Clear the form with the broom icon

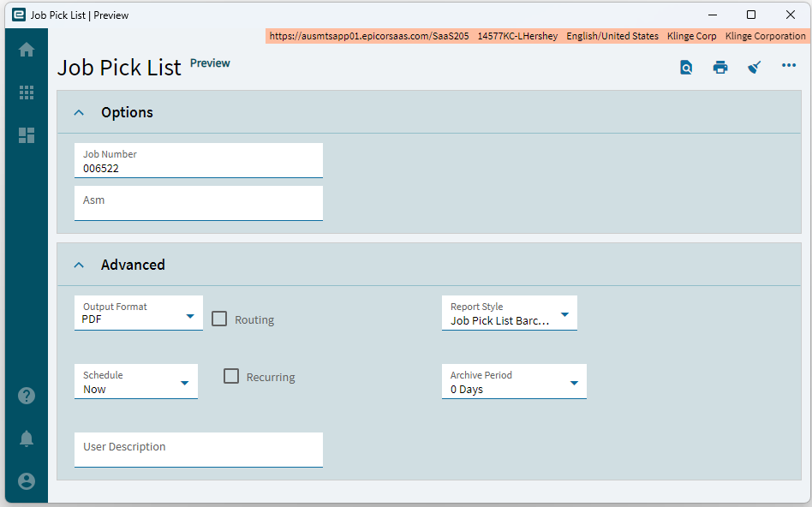755,68
